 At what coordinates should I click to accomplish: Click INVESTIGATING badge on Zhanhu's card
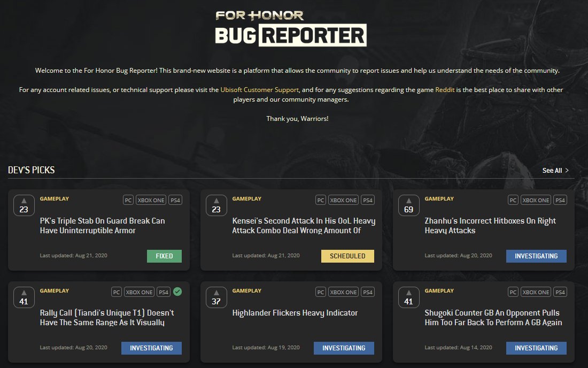click(536, 256)
